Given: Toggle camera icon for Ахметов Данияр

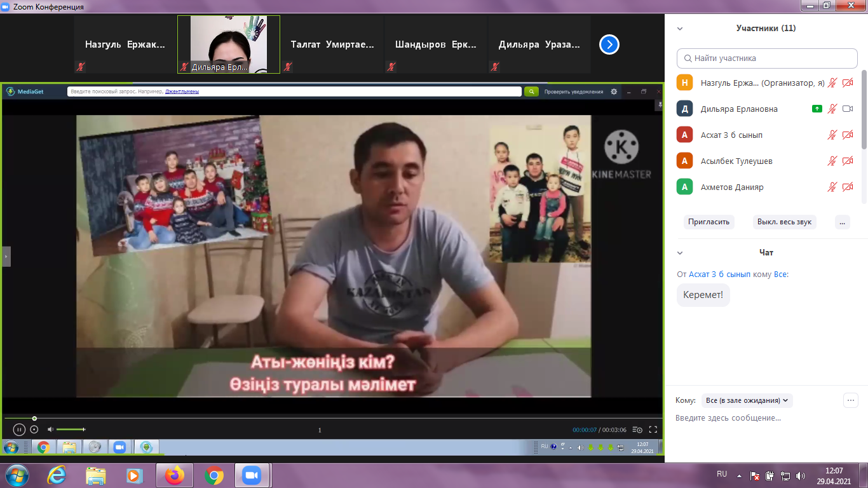Looking at the screenshot, I should [x=848, y=187].
